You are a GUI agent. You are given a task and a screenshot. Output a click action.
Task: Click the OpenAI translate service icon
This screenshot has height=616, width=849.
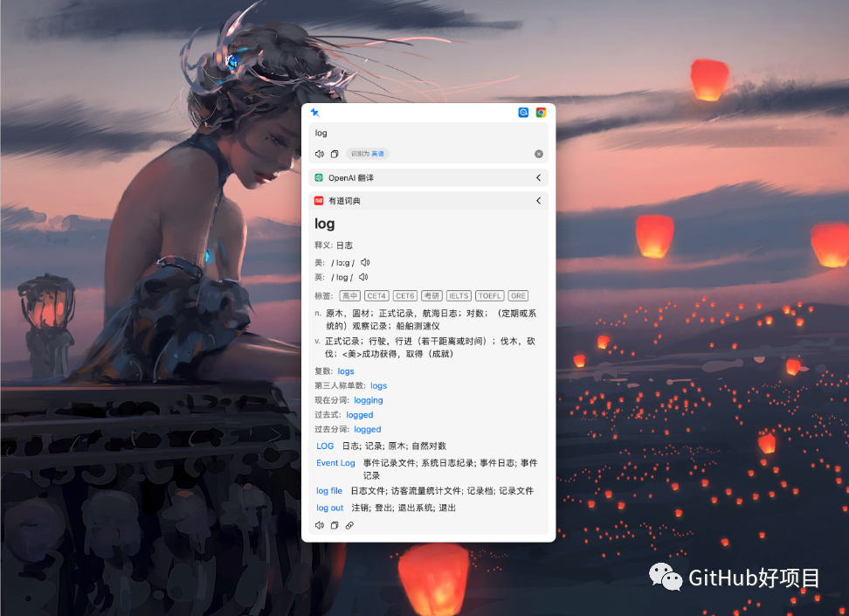tap(319, 177)
